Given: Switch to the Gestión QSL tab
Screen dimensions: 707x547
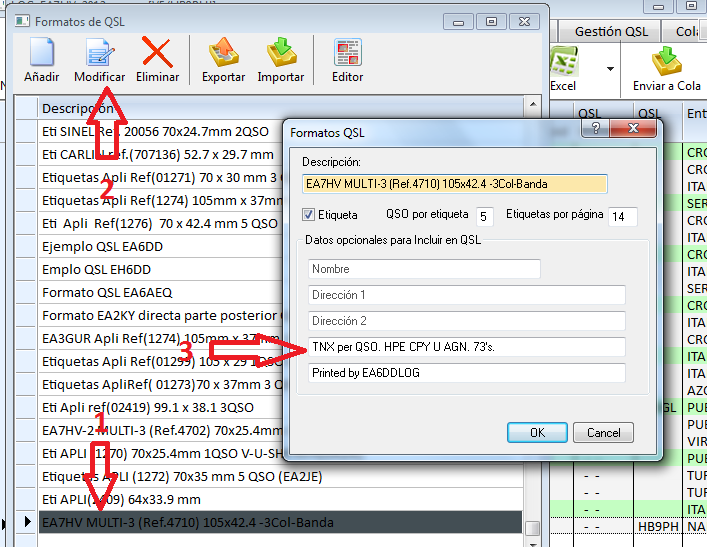Looking at the screenshot, I should click(x=611, y=32).
